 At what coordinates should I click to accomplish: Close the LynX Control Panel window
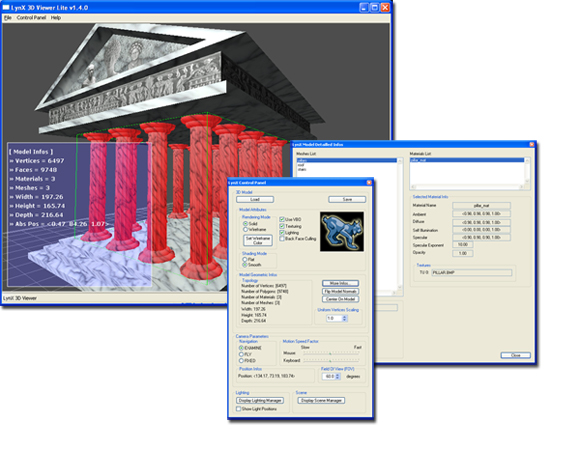[x=369, y=182]
